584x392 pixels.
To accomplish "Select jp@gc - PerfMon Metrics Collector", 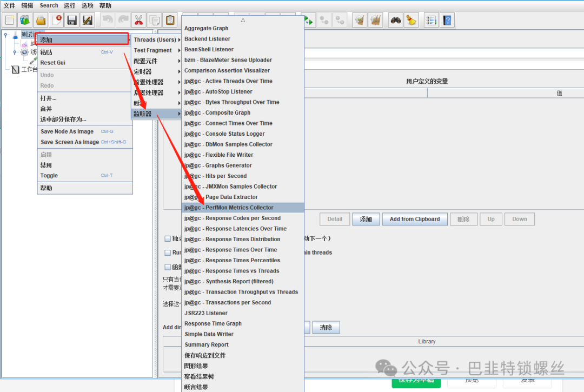I will [x=243, y=207].
